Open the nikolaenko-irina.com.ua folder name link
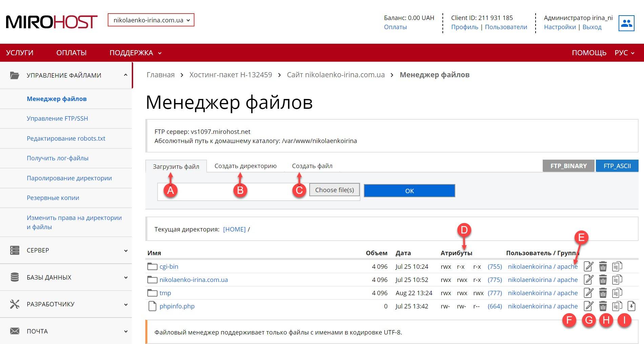Viewport: 644px width, 344px height. (x=194, y=280)
